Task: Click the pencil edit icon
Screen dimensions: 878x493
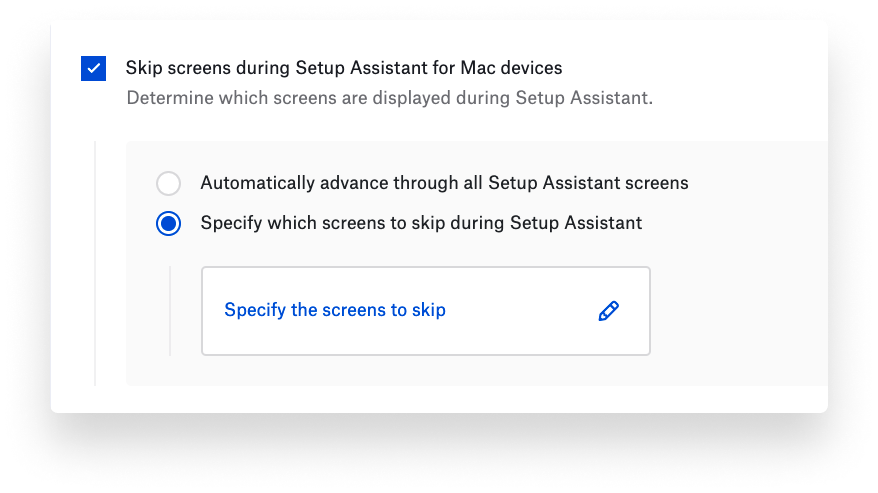Action: [608, 311]
